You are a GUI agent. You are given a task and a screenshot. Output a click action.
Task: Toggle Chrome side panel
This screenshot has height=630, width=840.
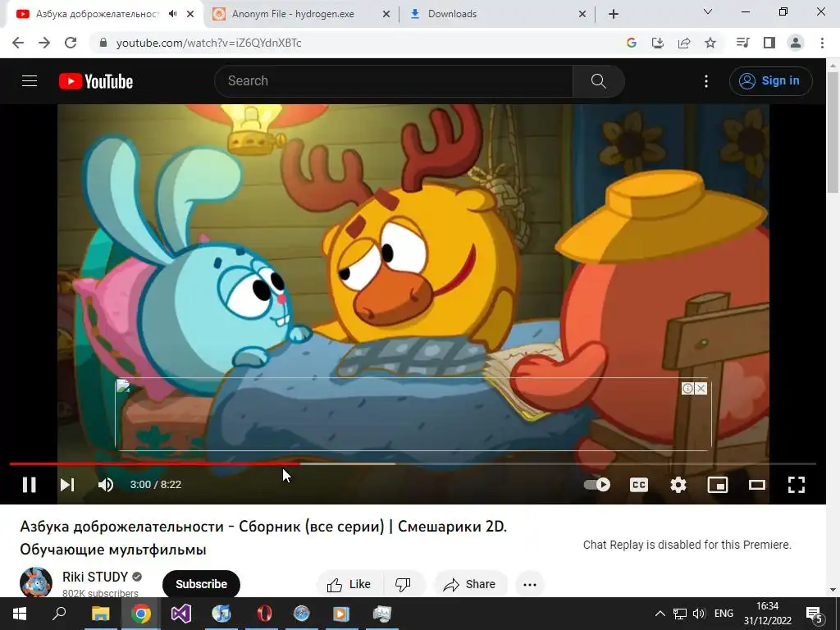coord(769,43)
